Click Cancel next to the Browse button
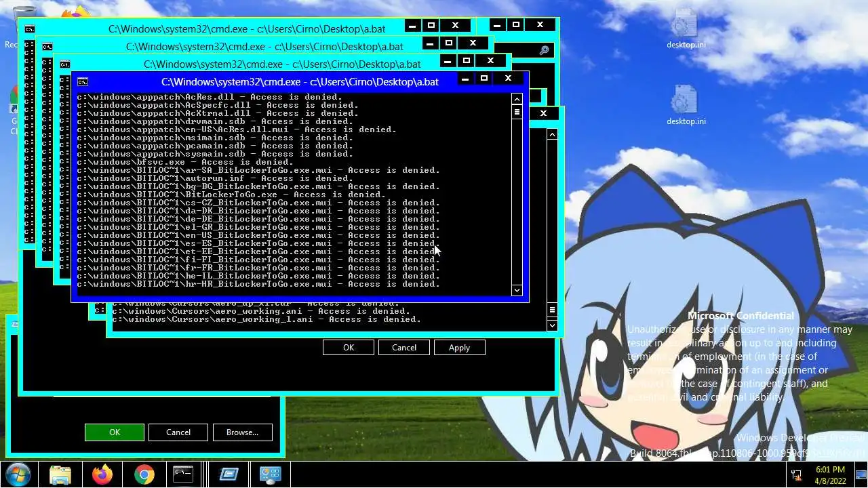The height and width of the screenshot is (488, 868). tap(178, 432)
